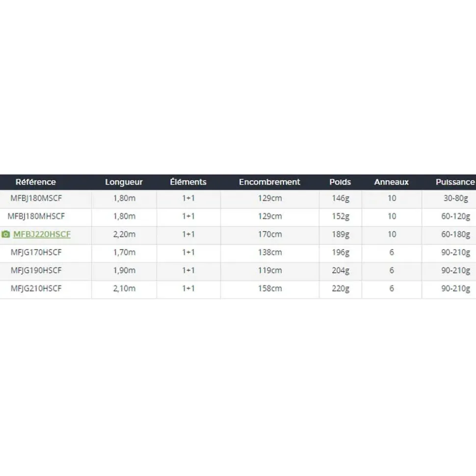This screenshot has height=476, width=476.
Task: Click the Puissance column header
Action: pos(455,182)
